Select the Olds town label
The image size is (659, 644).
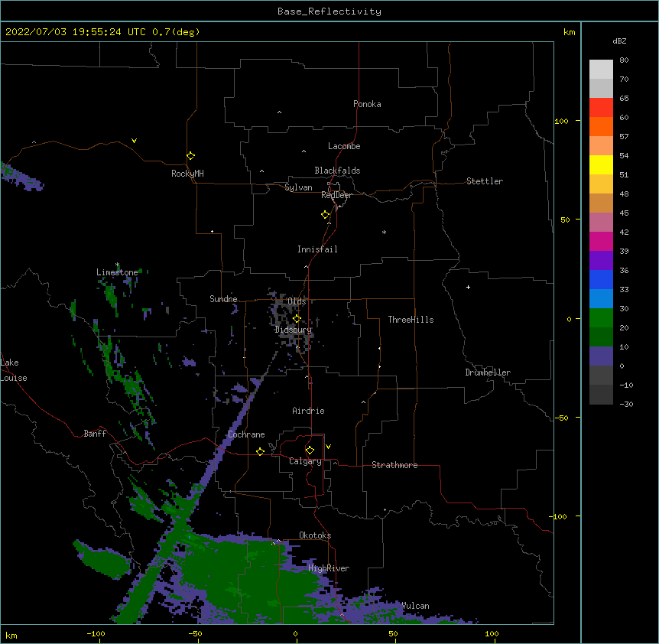pyautogui.click(x=297, y=301)
